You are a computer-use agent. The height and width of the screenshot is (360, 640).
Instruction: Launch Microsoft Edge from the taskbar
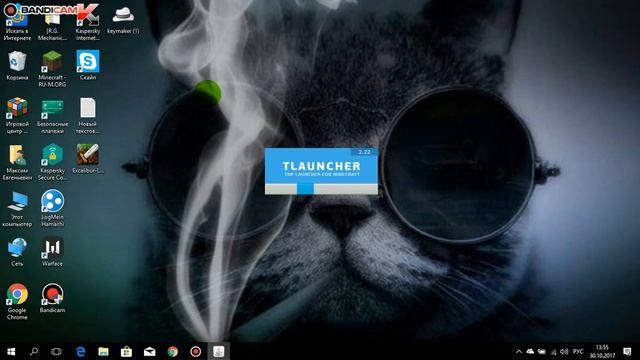pos(80,351)
